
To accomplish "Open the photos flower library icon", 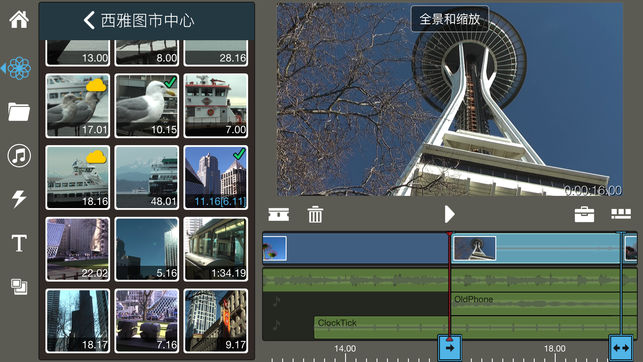I will (x=19, y=68).
